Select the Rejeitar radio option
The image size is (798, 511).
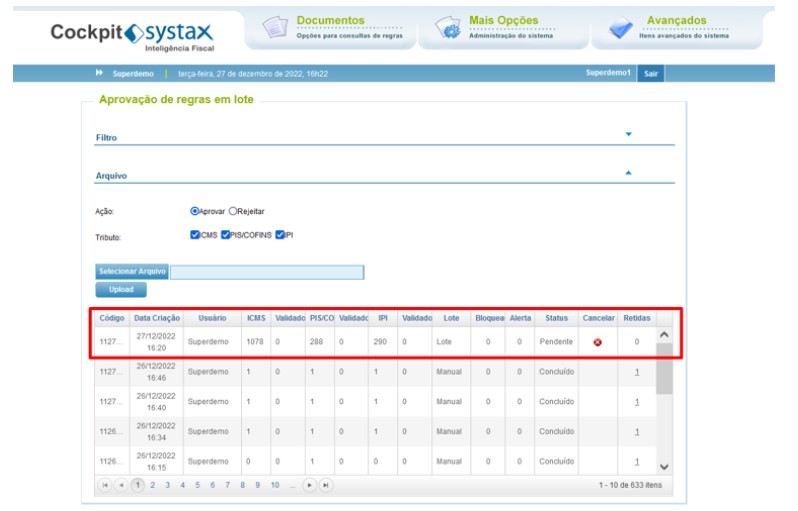click(233, 211)
